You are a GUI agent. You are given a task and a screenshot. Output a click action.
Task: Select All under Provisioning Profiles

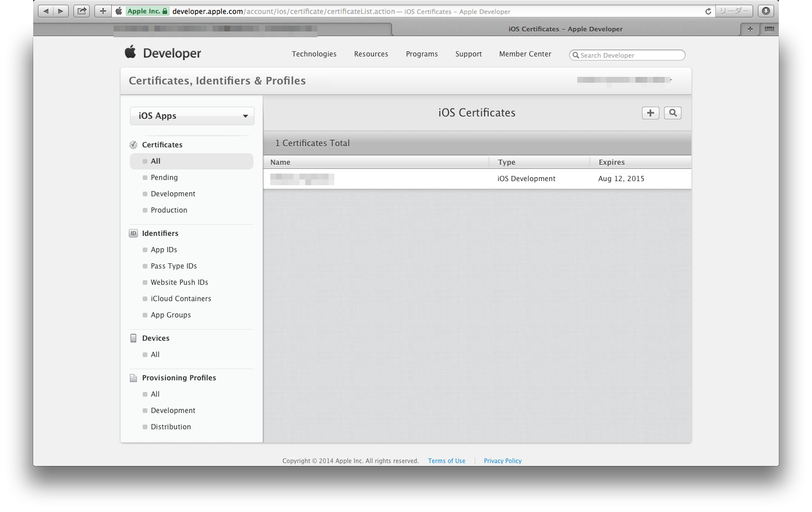coord(155,394)
